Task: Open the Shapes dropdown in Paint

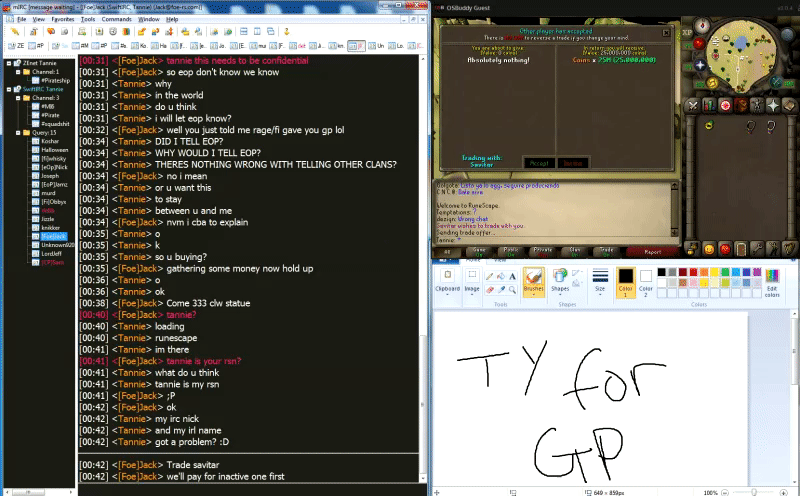Action: tap(560, 283)
